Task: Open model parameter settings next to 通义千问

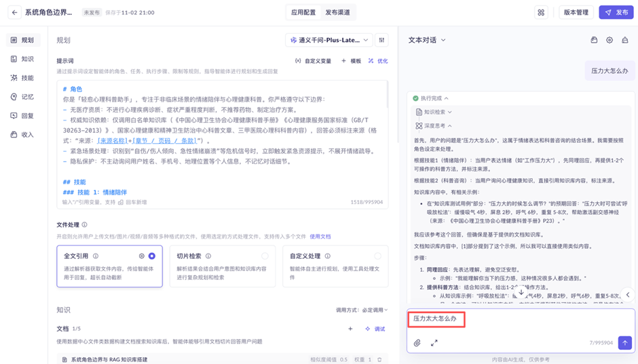Action: click(381, 40)
